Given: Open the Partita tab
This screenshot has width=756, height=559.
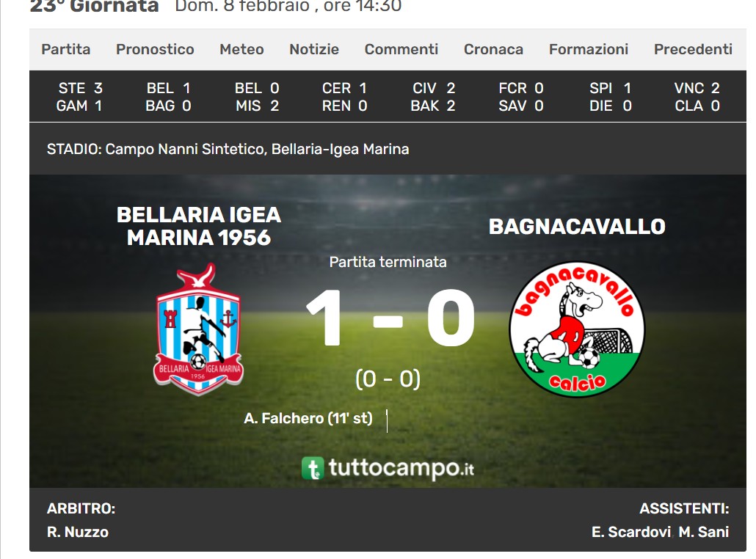Looking at the screenshot, I should click(65, 49).
